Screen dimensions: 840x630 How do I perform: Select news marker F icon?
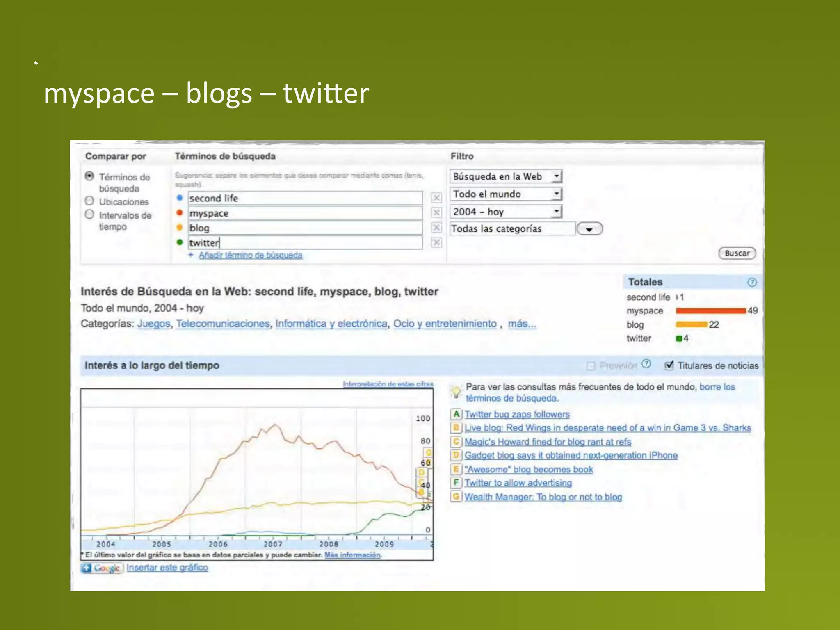tap(456, 483)
